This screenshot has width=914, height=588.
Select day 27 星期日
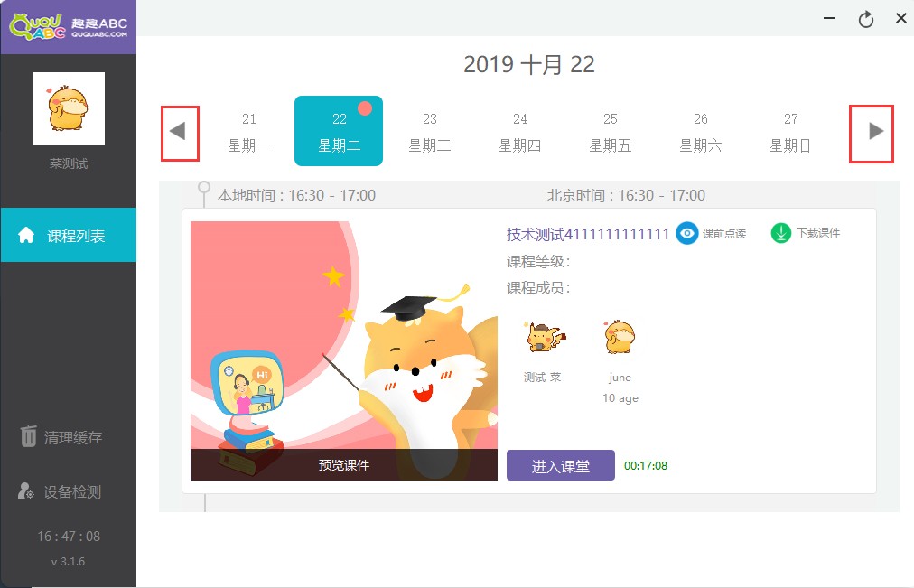click(791, 132)
